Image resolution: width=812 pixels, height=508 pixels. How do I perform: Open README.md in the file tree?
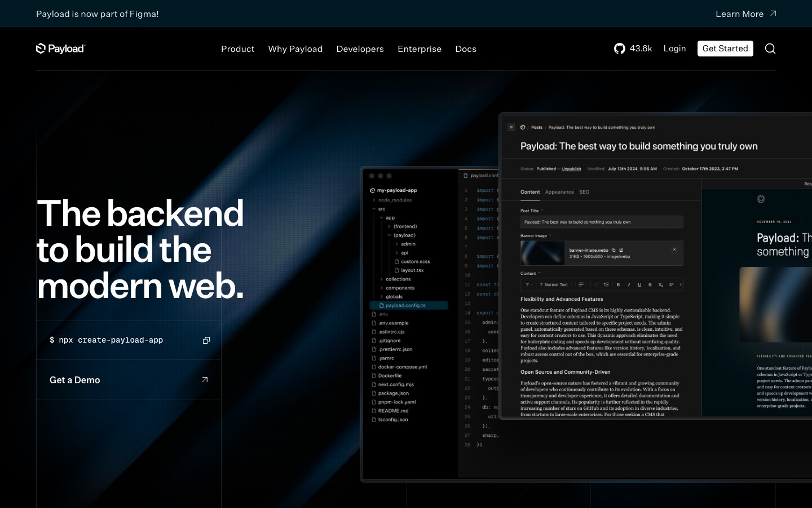390,411
